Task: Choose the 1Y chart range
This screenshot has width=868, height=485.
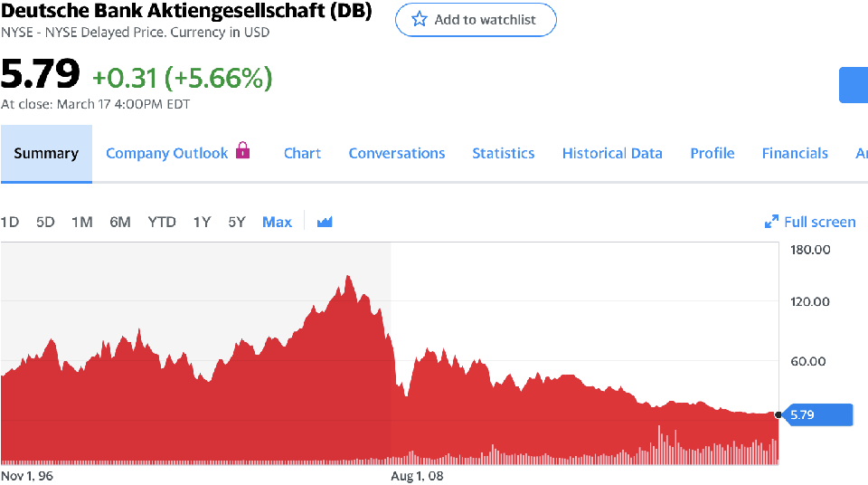Action: coord(202,222)
